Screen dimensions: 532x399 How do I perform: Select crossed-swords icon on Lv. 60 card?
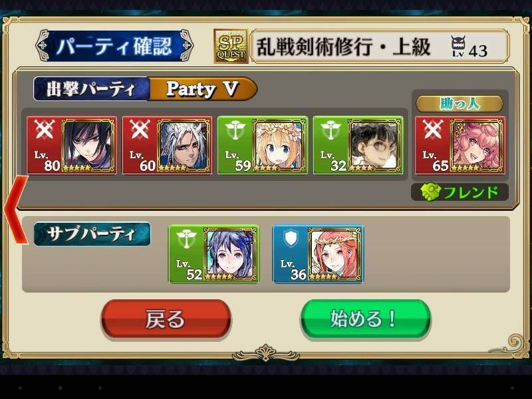(x=140, y=129)
